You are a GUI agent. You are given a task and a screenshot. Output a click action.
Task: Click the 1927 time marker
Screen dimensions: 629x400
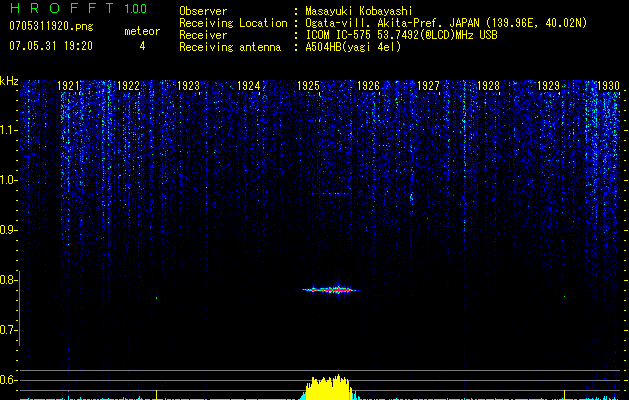coord(428,85)
